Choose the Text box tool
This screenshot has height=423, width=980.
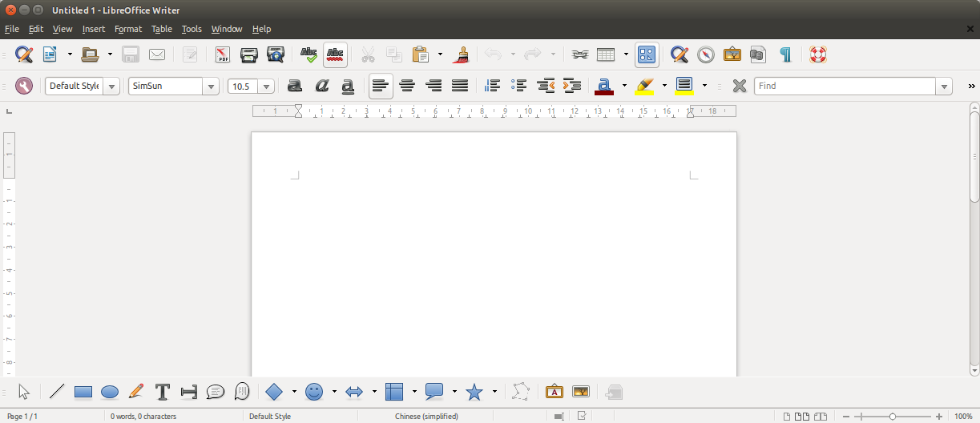pos(163,392)
